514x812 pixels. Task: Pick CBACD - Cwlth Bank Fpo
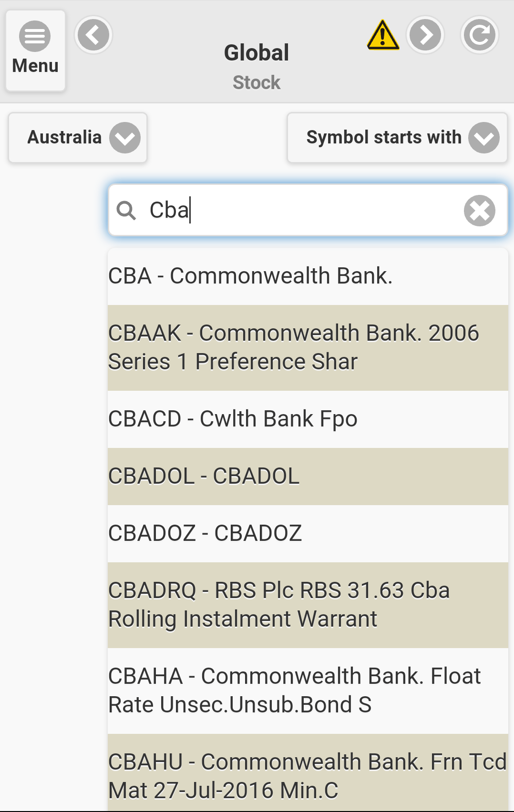pyautogui.click(x=308, y=419)
